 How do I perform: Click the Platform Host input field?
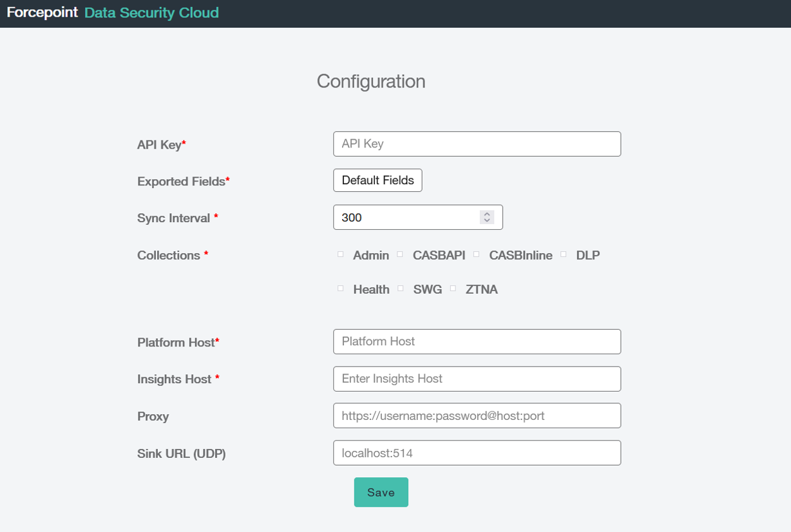coord(477,341)
